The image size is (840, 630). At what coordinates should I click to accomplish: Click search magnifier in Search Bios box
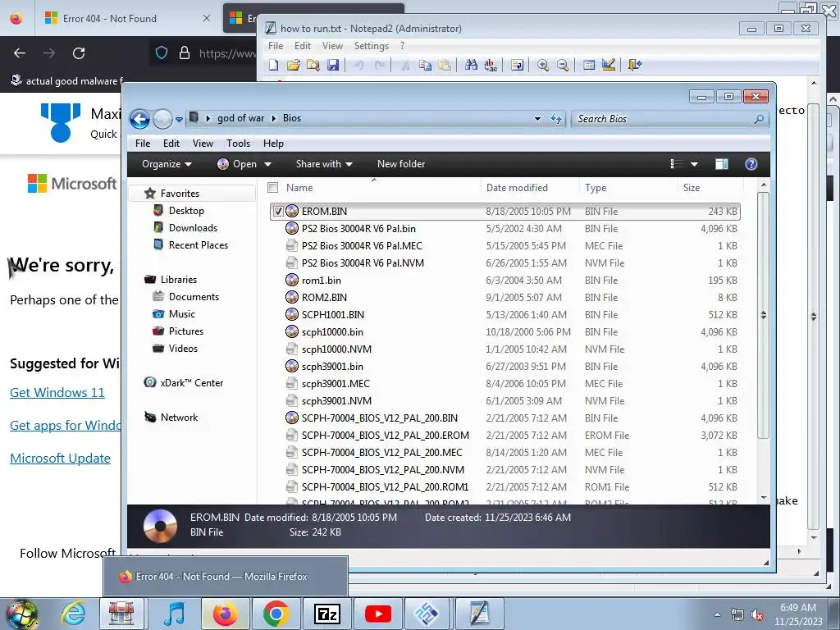point(759,118)
